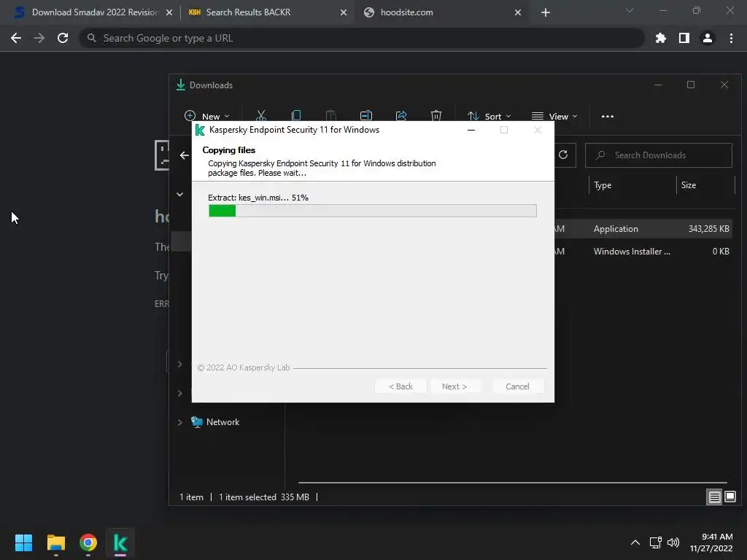Open Chrome three-dot menu
This screenshot has width=747, height=560.
coord(731,38)
